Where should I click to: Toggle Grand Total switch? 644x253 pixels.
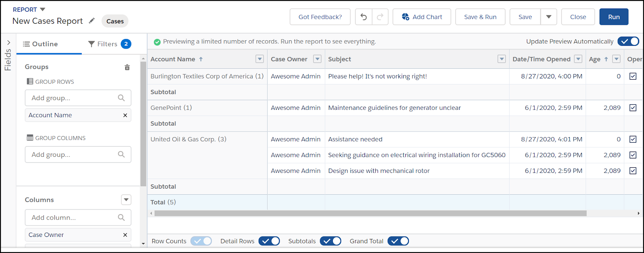398,241
